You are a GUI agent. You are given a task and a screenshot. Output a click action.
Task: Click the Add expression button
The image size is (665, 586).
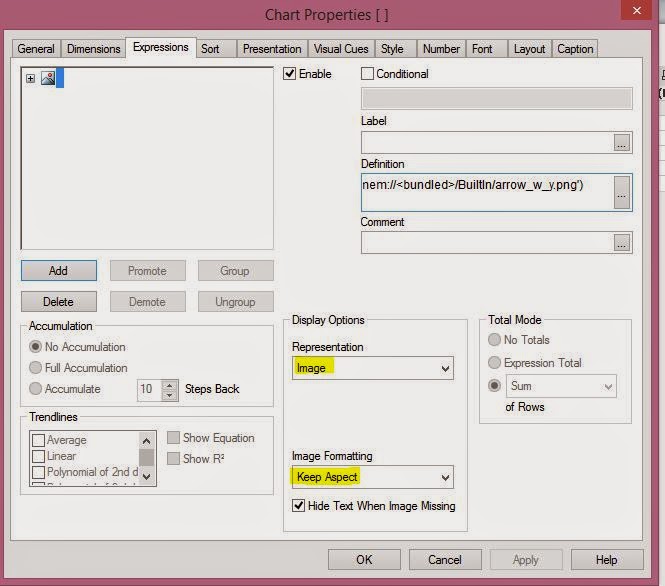point(59,271)
